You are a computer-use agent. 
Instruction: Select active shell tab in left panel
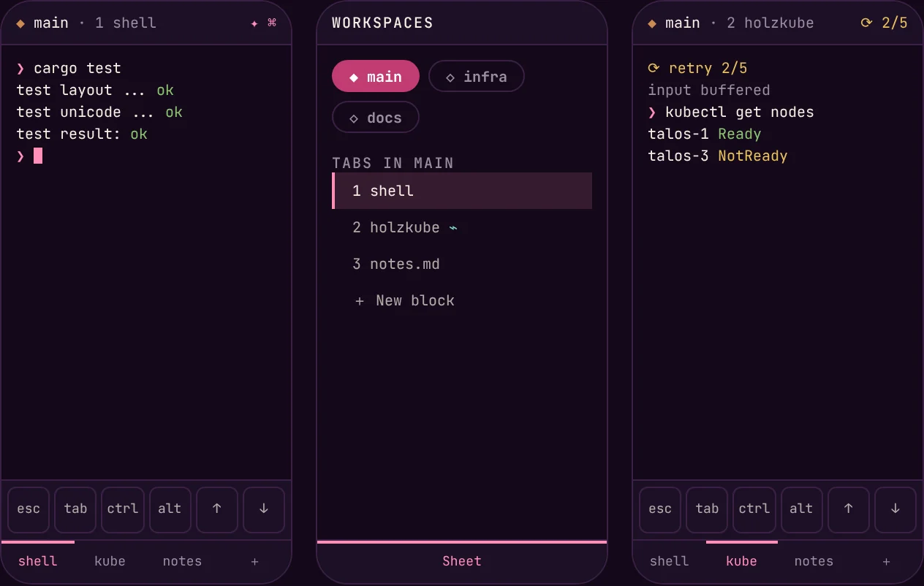38,561
